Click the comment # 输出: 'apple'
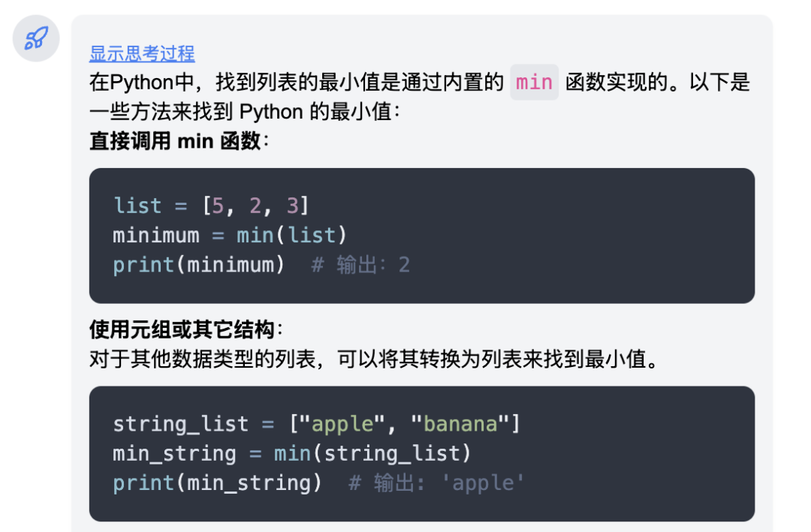Image resolution: width=811 pixels, height=532 pixels. click(436, 483)
